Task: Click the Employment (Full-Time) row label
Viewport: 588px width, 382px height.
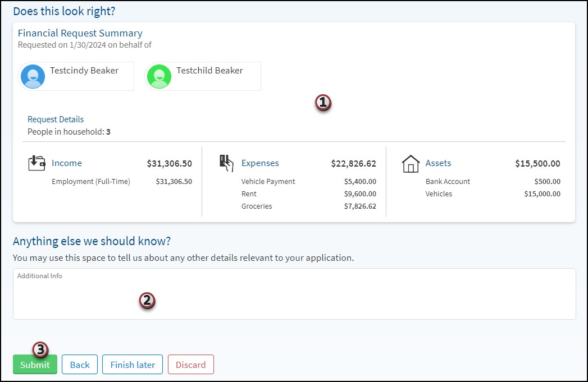Action: [91, 182]
